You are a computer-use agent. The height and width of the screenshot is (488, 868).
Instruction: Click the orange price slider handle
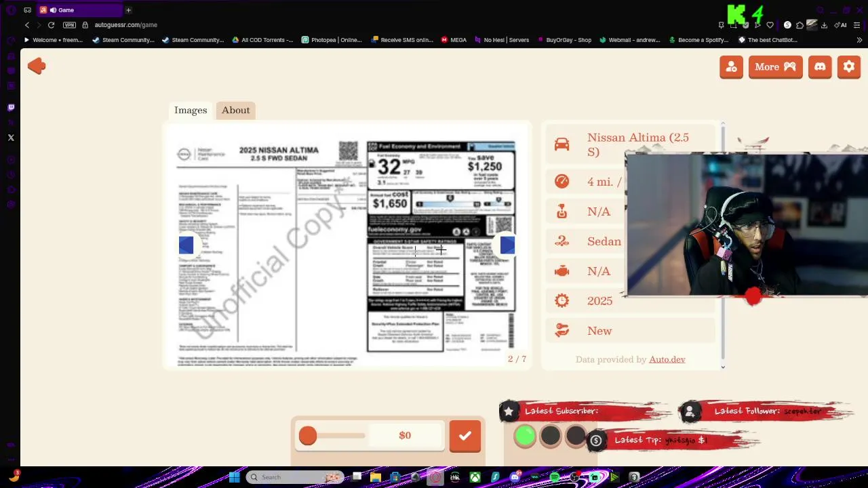[307, 436]
